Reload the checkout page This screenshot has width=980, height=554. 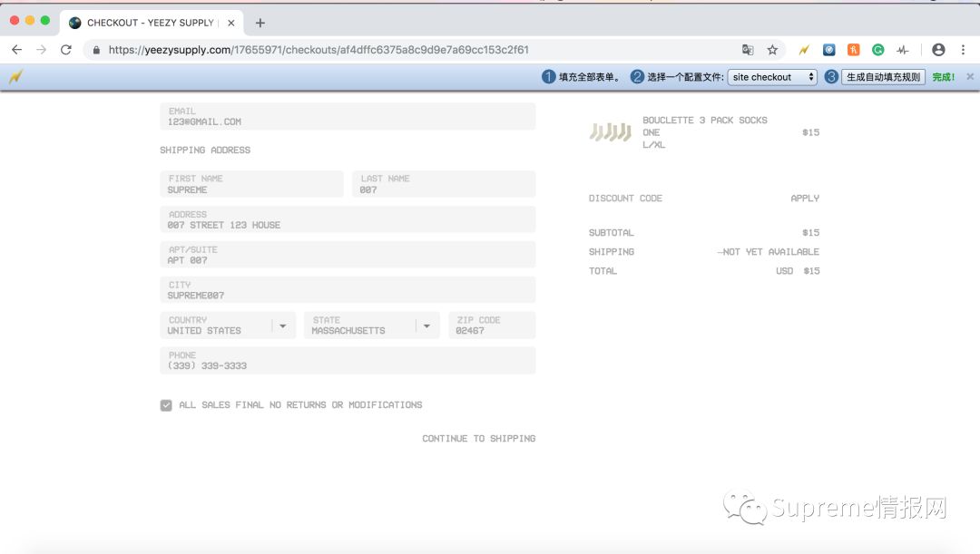tap(65, 50)
